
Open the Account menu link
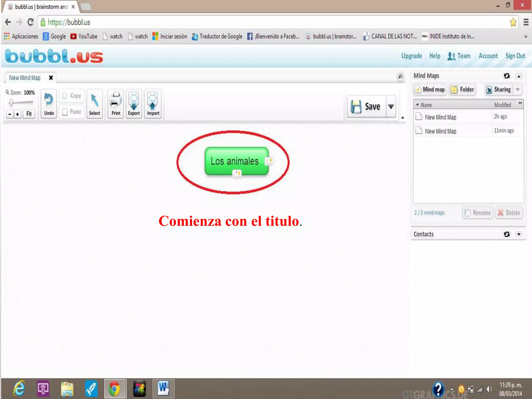[x=488, y=56]
